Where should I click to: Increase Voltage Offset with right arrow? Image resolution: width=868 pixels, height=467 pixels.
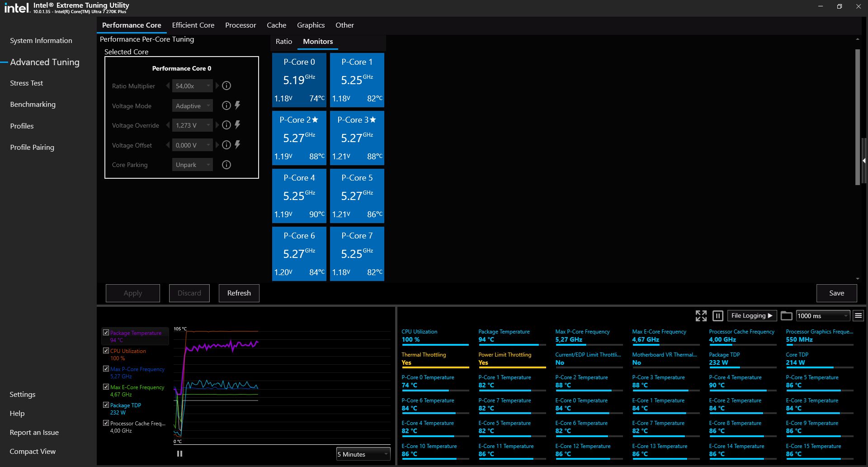[217, 145]
